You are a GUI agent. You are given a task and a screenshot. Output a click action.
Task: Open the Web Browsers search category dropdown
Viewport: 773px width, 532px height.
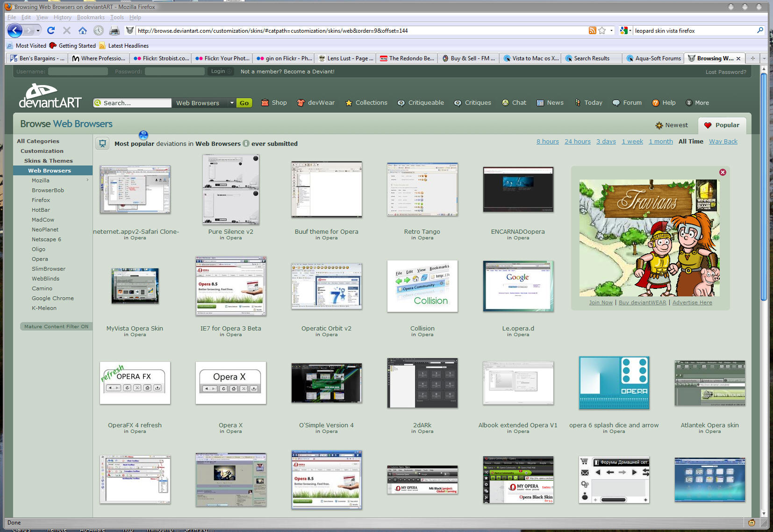tap(231, 103)
